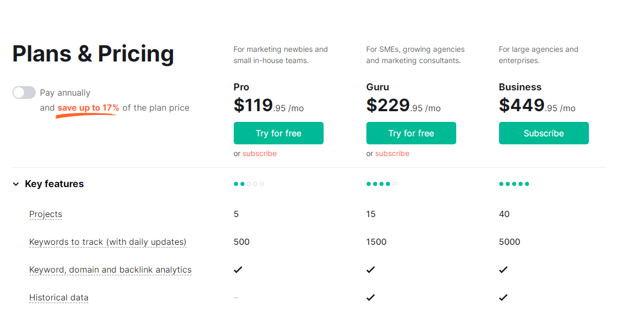Click Guru checkmark for backlink analytics

point(371,270)
